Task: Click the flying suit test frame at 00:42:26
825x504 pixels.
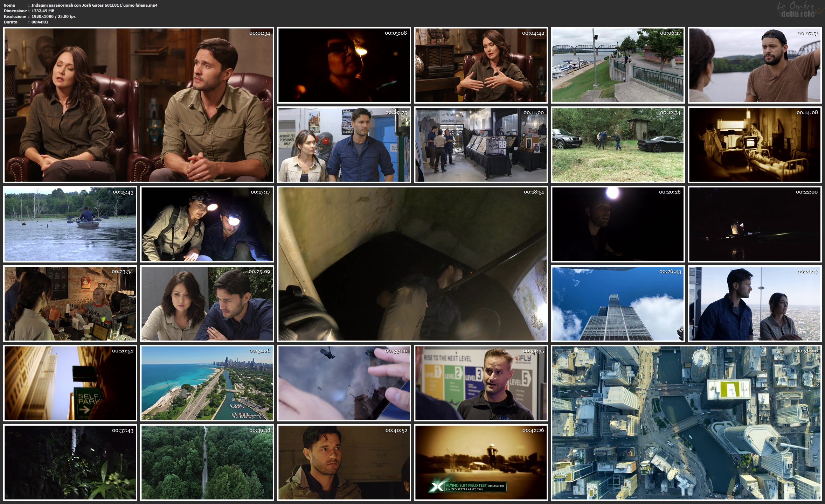Action: pos(481,463)
